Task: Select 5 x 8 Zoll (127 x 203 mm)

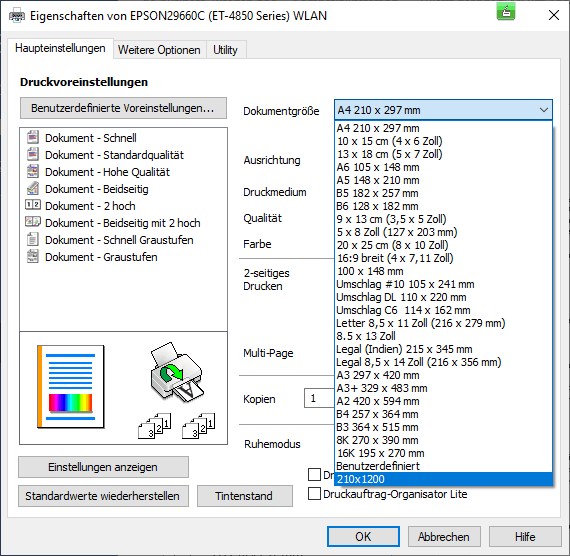Action: point(443,232)
